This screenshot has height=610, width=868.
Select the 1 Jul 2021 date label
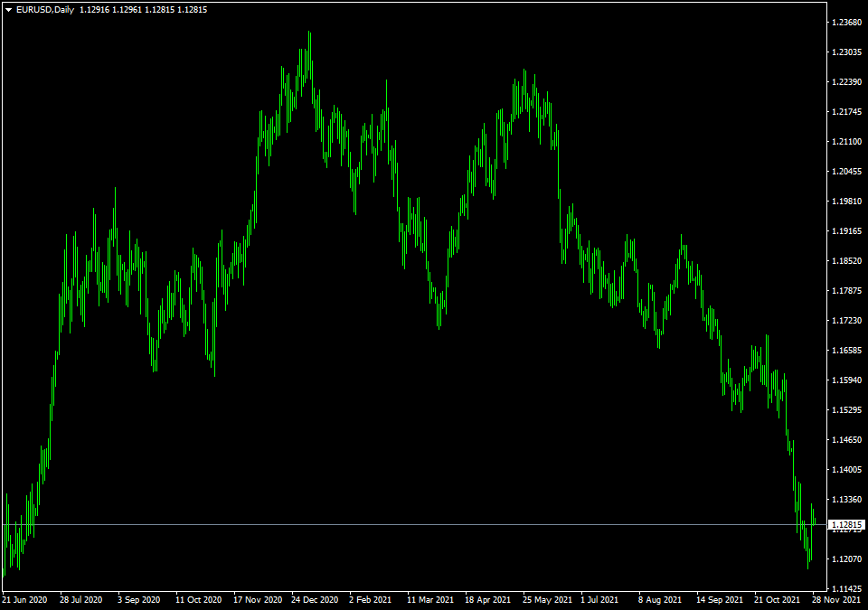tap(599, 600)
